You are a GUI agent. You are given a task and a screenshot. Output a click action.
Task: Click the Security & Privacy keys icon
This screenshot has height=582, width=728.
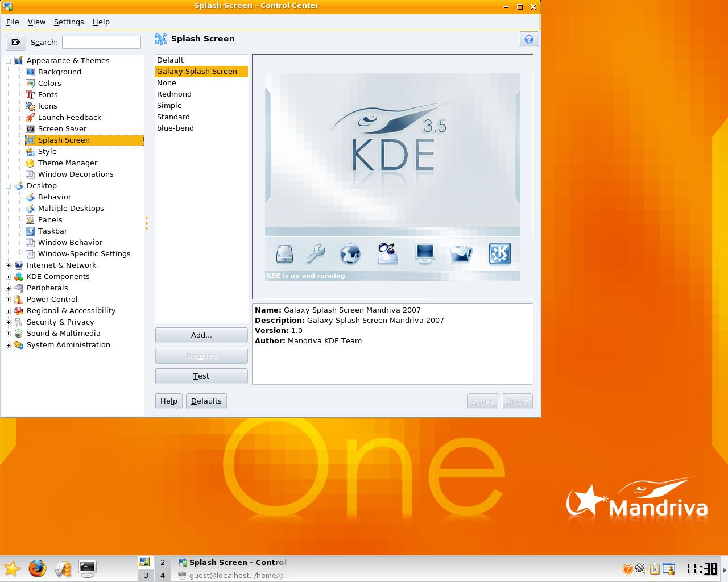point(19,322)
